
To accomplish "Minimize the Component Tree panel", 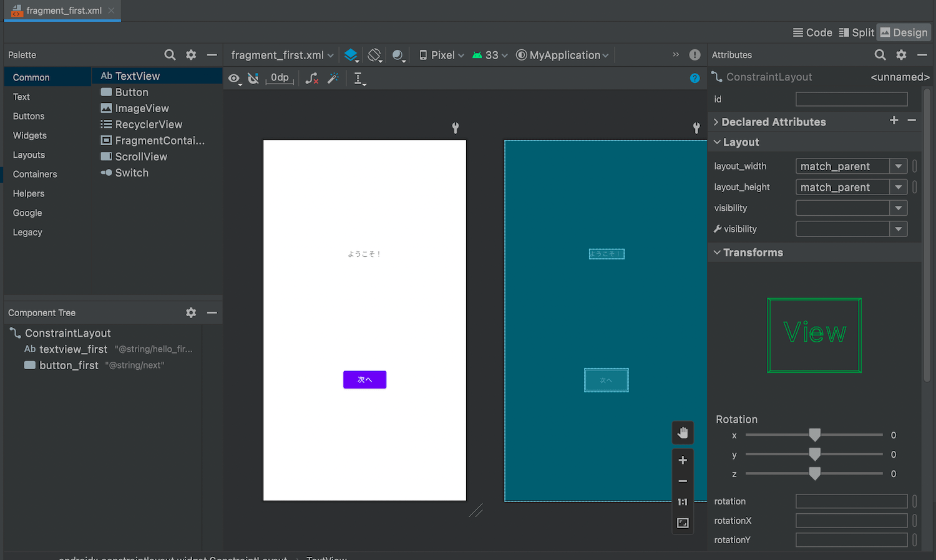I will click(x=212, y=312).
